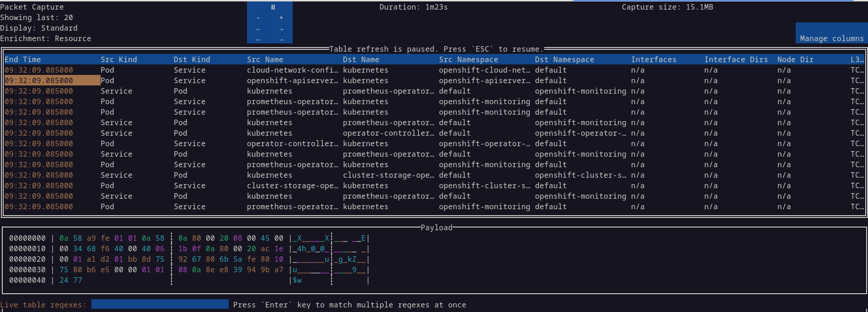Switch Display to next mode with right arrow
The image size is (868, 312).
point(281,29)
